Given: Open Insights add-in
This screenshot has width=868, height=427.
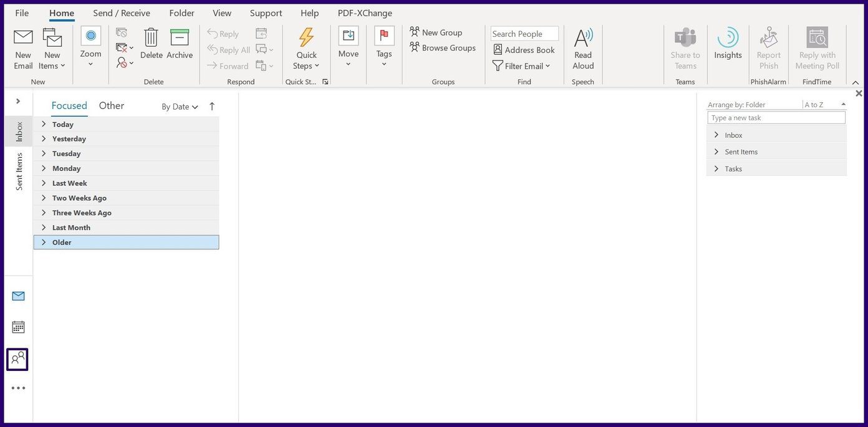Looking at the screenshot, I should coord(728,44).
